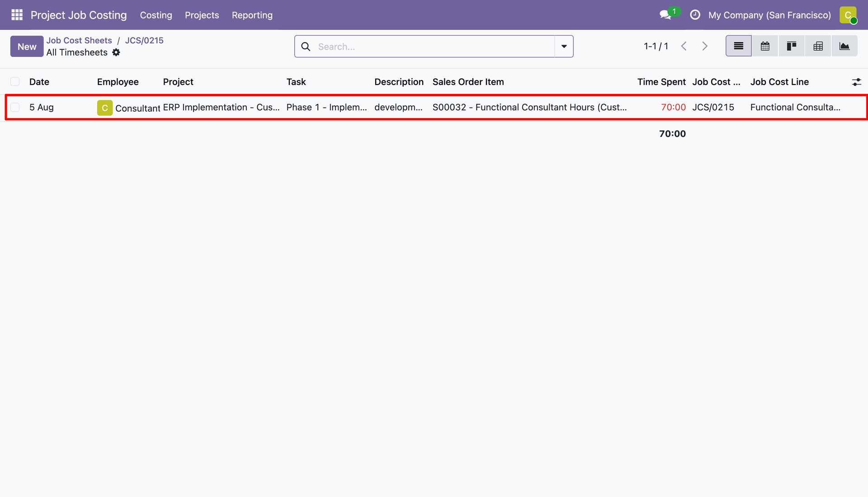Image resolution: width=868 pixels, height=497 pixels.
Task: Open the All Timesheets gear settings
Action: tap(116, 52)
